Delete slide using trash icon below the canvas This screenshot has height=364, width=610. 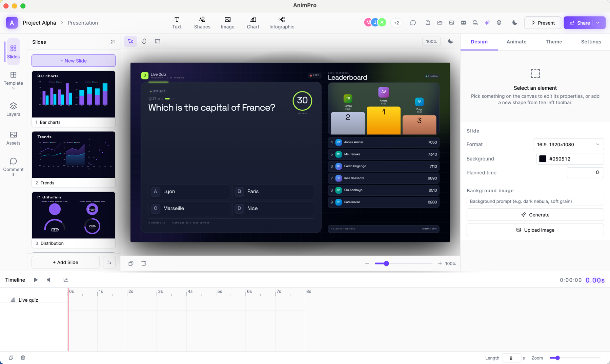pos(144,263)
